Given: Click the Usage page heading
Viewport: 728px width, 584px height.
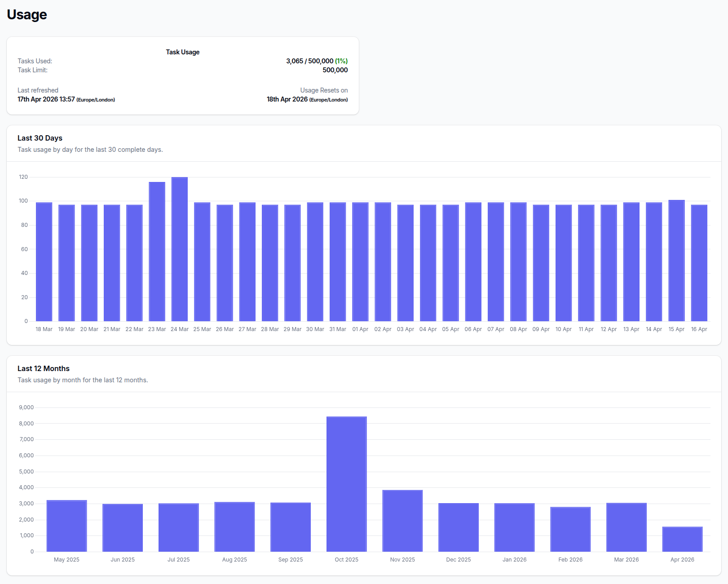Looking at the screenshot, I should 27,14.
